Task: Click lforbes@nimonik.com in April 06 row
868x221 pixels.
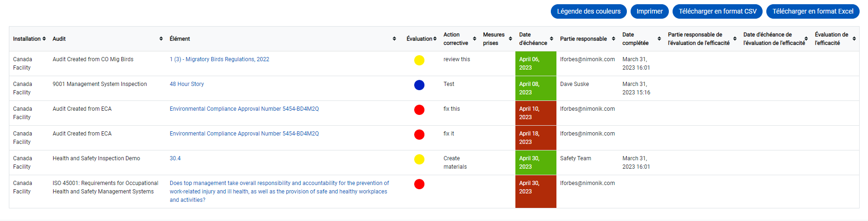Action: click(x=587, y=59)
